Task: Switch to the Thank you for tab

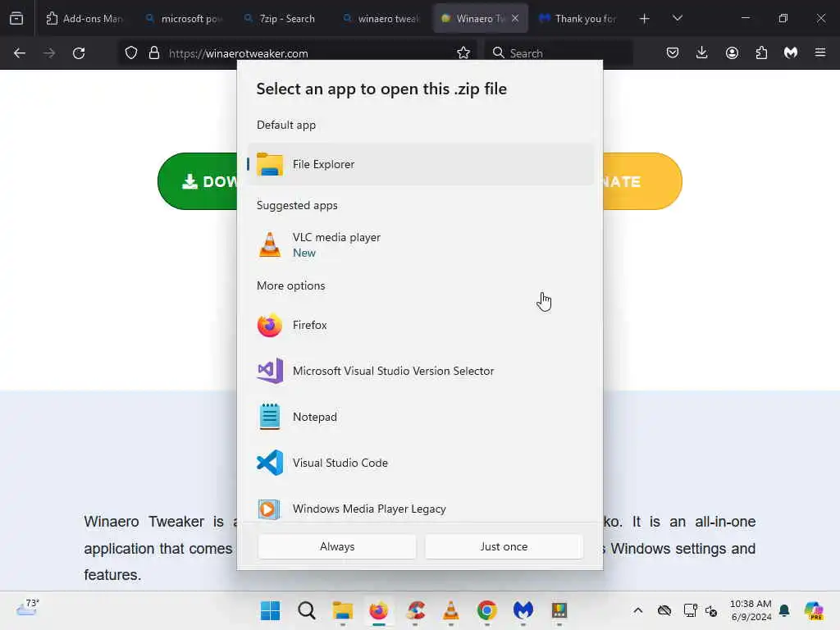Action: point(577,19)
